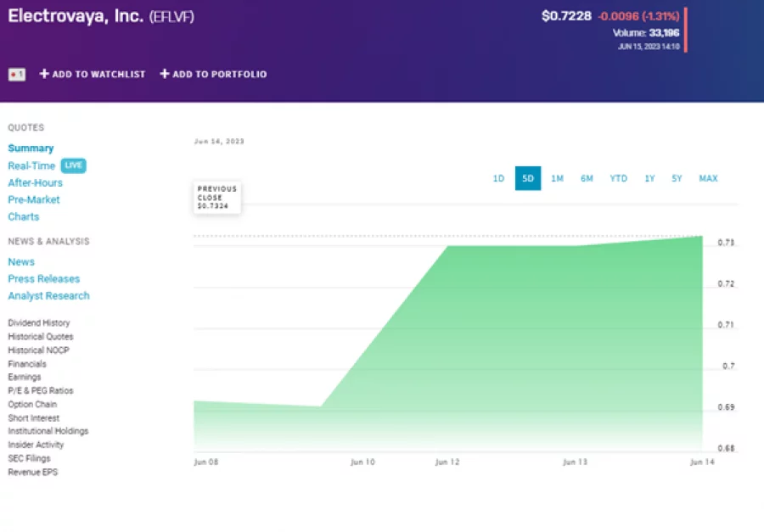Open Dividend History page
This screenshot has width=764, height=532.
tap(39, 323)
